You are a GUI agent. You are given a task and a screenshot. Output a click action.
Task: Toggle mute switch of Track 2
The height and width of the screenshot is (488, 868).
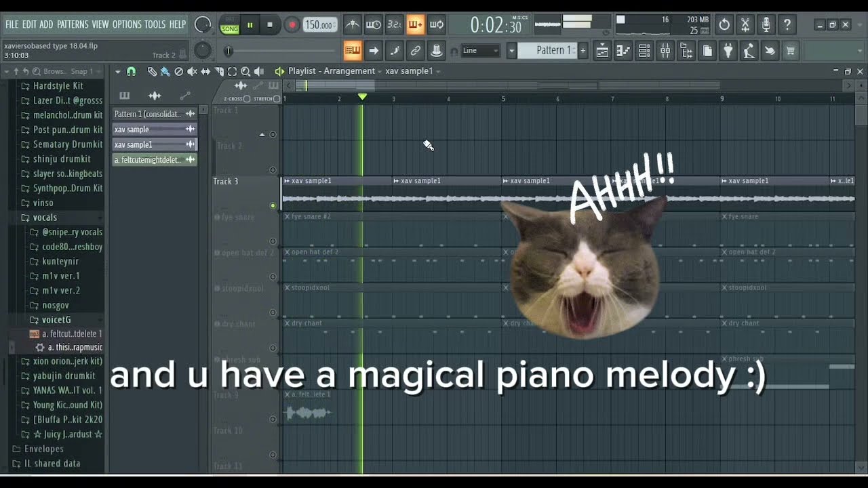coord(273,170)
